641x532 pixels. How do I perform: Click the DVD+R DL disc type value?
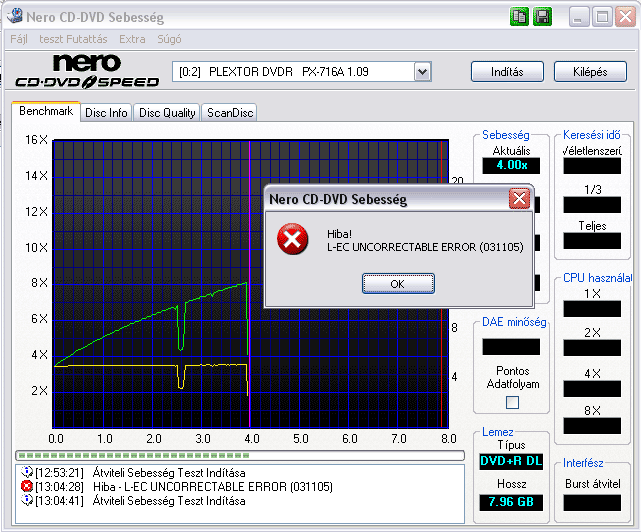click(x=511, y=461)
